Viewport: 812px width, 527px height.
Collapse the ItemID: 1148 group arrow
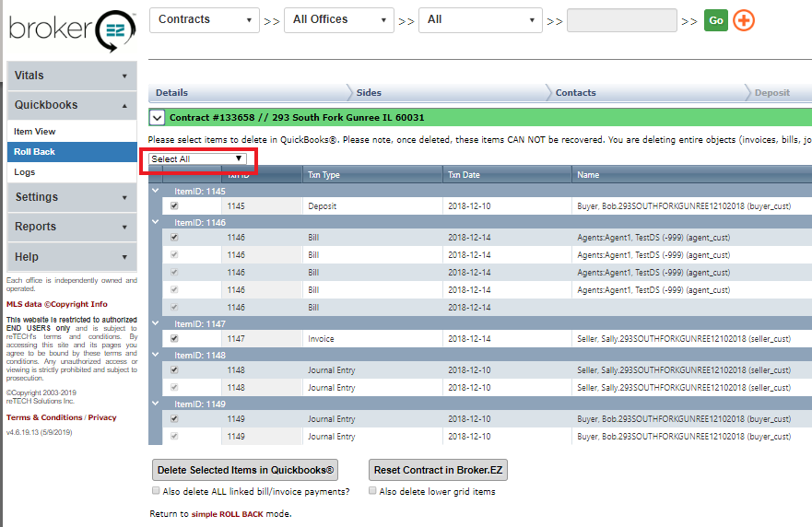pos(156,355)
